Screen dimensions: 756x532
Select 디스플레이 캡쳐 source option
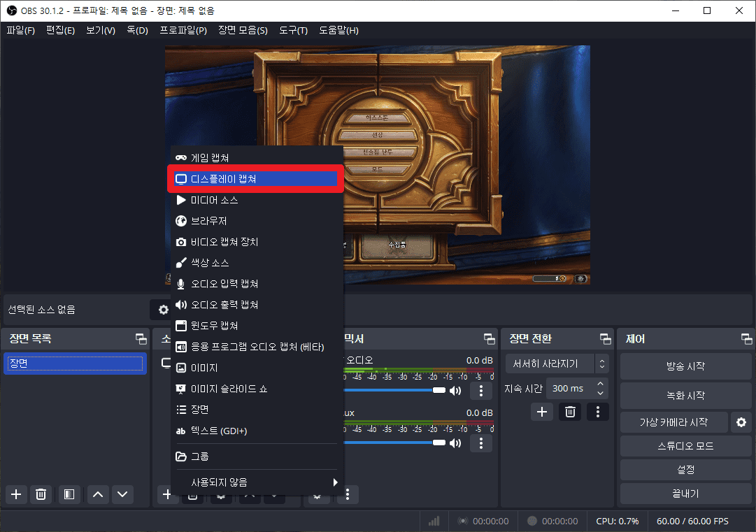tap(256, 179)
